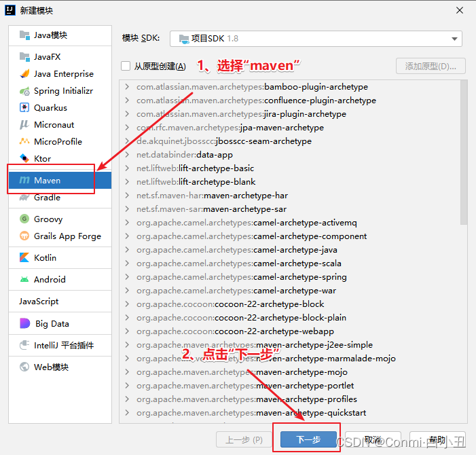Select maven-archetype-har row
Image resolution: width=476 pixels, height=455 pixels.
(x=290, y=196)
